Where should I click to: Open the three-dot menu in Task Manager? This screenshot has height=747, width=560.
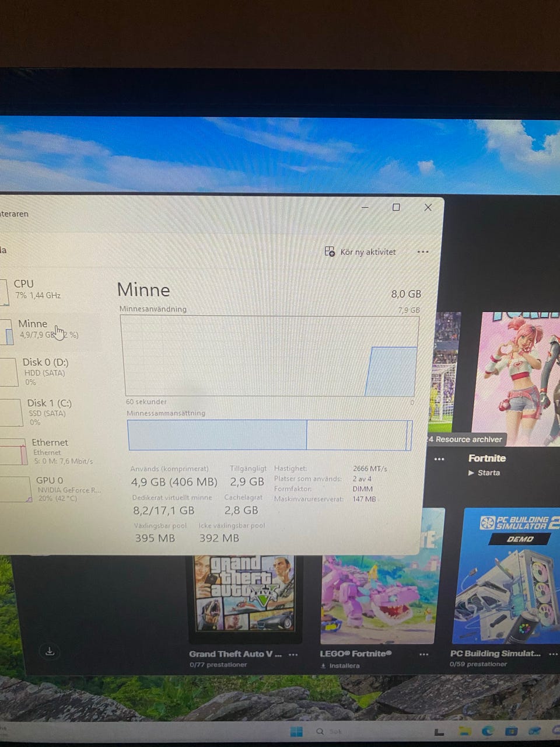coord(423,252)
